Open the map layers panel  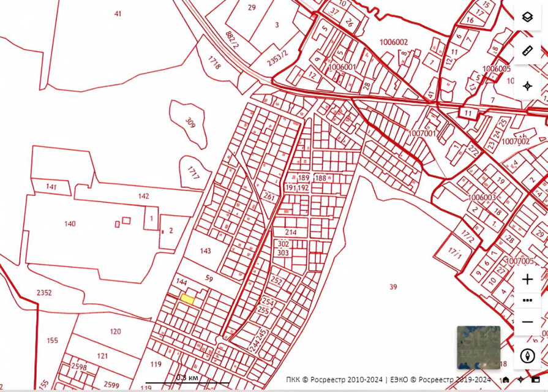[x=527, y=17]
